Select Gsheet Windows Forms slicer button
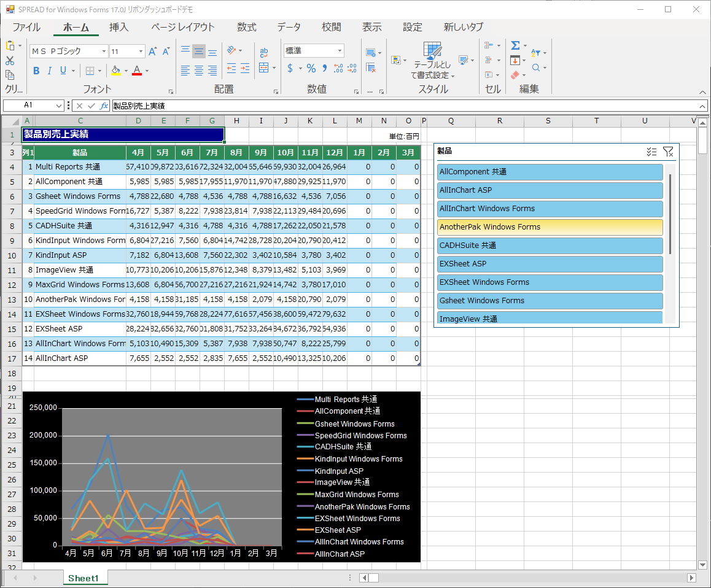Screen dimensions: 711x588 [x=550, y=301]
